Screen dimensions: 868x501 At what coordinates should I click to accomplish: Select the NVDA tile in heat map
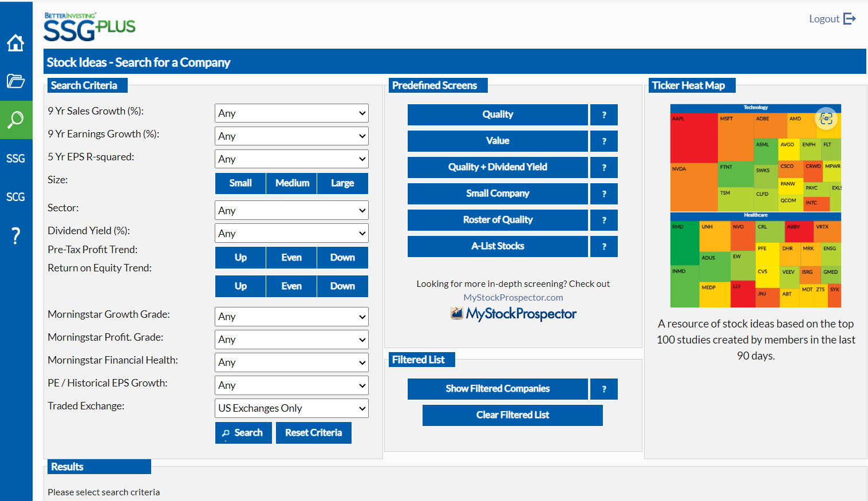coord(693,187)
